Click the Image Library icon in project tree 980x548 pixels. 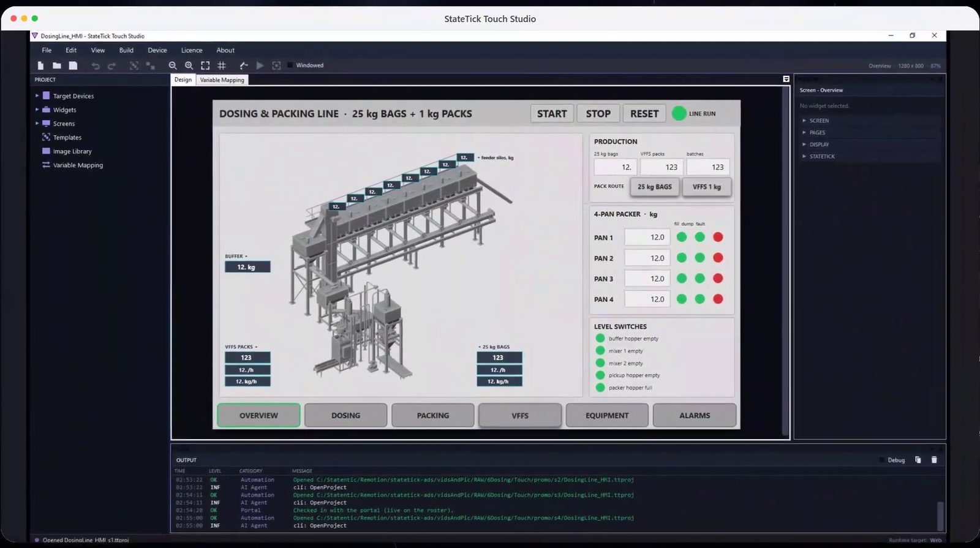46,151
